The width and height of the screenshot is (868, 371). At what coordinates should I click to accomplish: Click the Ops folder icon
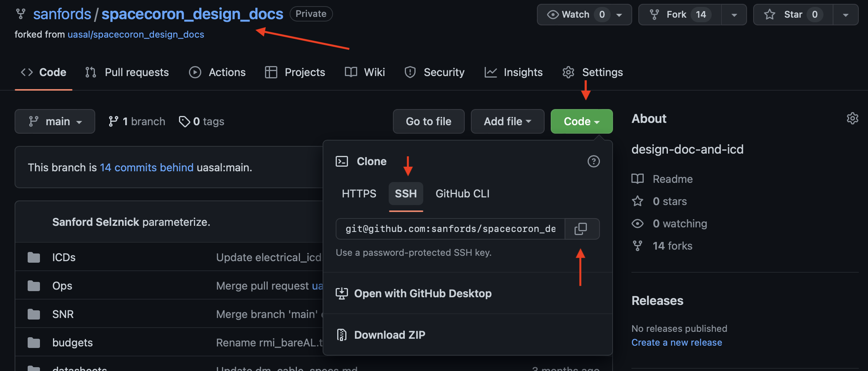click(34, 286)
